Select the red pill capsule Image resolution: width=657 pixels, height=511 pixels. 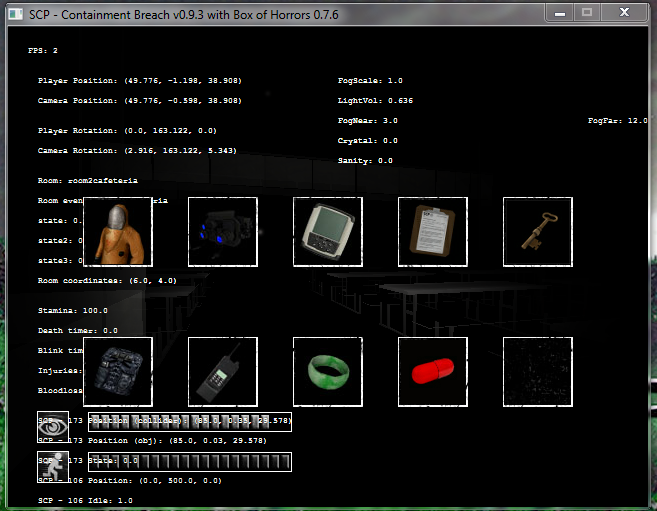click(433, 372)
